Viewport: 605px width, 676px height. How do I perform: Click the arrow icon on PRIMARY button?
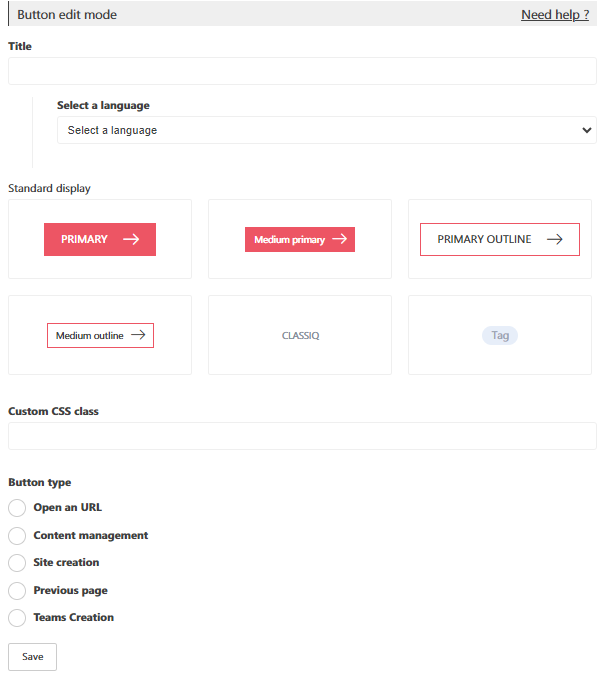pos(131,239)
